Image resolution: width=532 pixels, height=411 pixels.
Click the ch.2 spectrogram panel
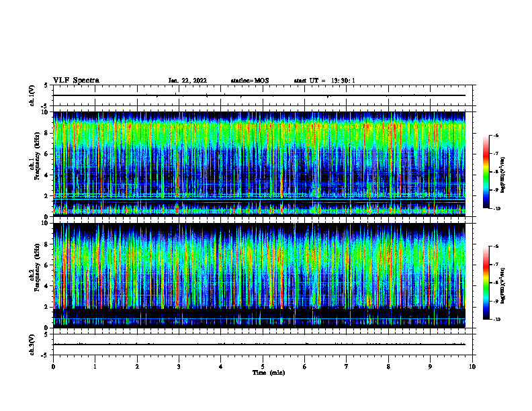(x=259, y=275)
